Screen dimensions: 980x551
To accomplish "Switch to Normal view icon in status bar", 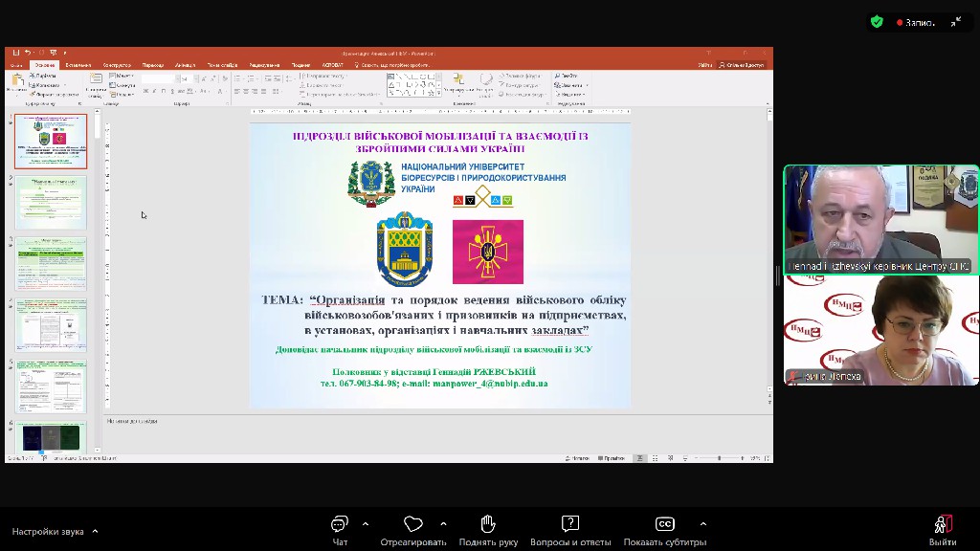I will [x=639, y=458].
